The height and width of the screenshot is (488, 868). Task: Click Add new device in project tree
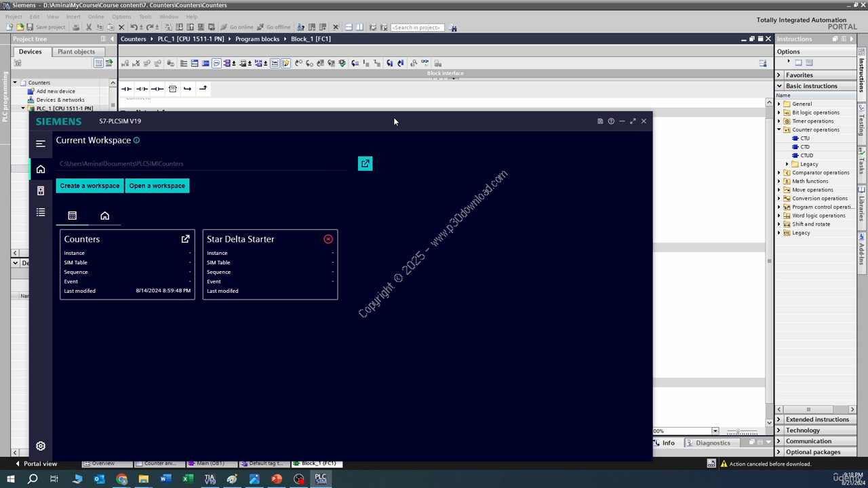click(x=56, y=91)
